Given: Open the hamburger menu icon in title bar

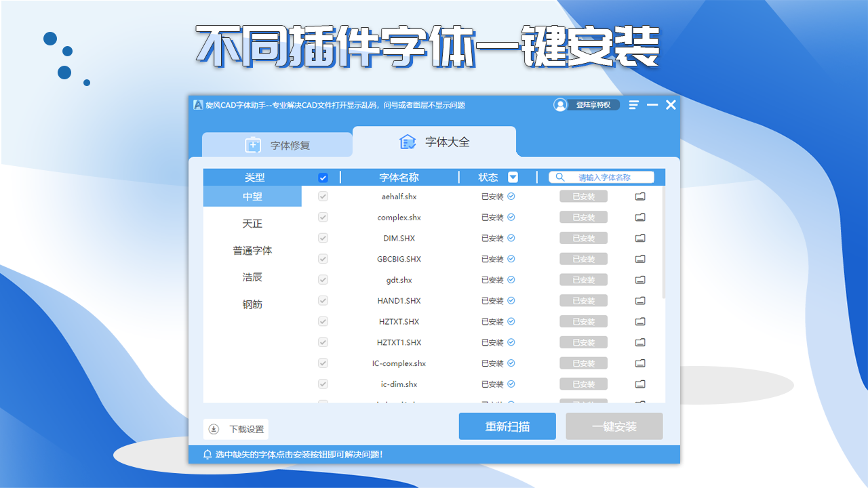Looking at the screenshot, I should (634, 105).
